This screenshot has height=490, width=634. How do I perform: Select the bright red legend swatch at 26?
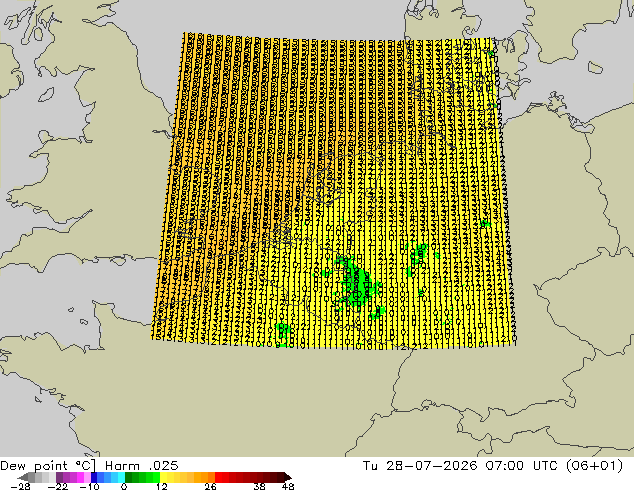(218, 477)
